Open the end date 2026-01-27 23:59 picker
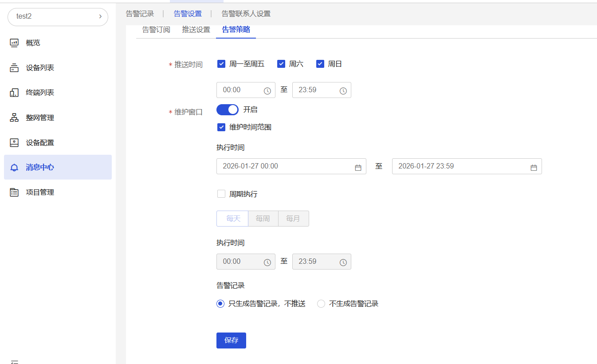Screen dimensions: 597x364 pyautogui.click(x=466, y=166)
